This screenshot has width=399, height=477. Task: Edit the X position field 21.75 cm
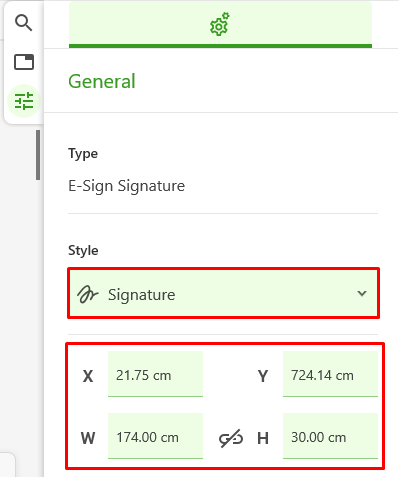[155, 374]
